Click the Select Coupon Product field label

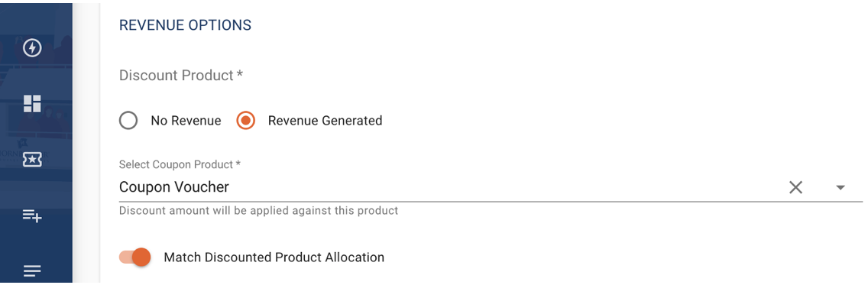[180, 164]
